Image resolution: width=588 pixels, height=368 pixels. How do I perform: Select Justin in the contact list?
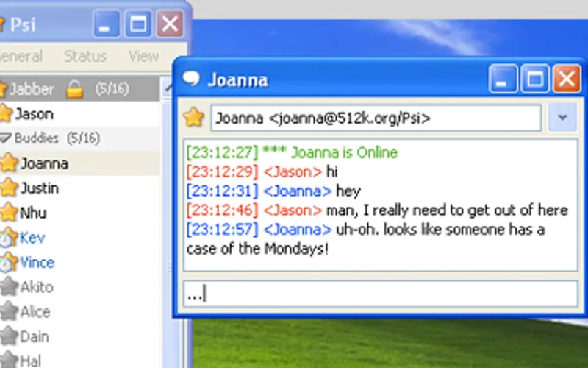coord(40,188)
